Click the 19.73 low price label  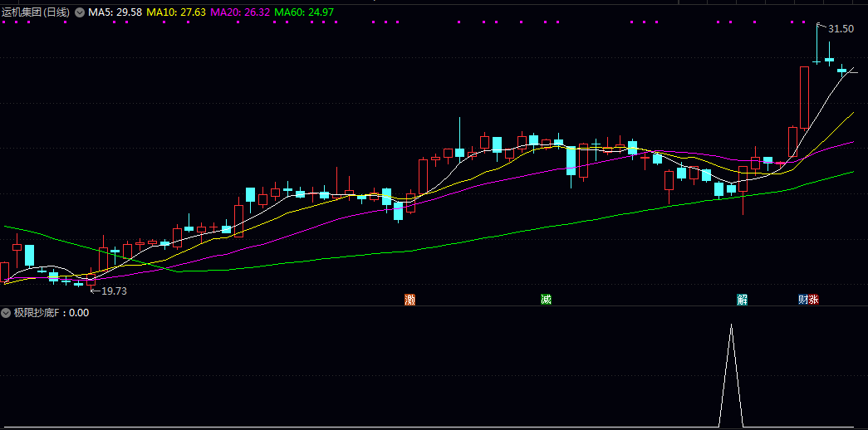click(114, 291)
